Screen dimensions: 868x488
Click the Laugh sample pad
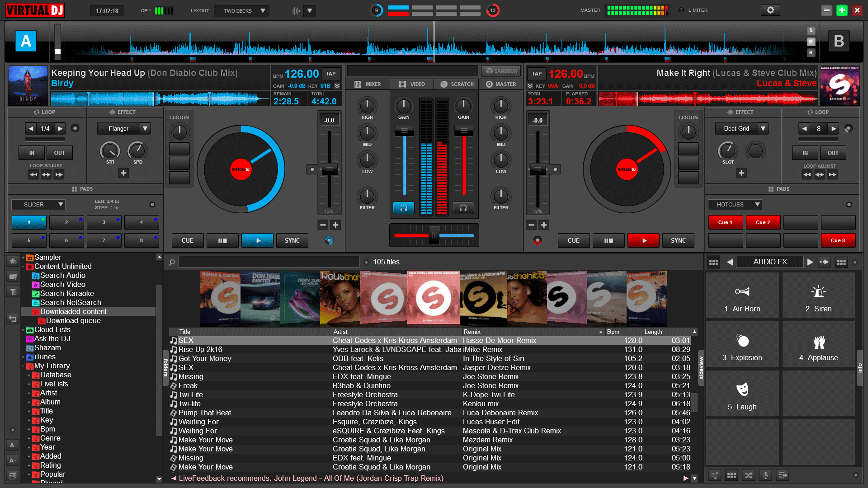pyautogui.click(x=742, y=394)
